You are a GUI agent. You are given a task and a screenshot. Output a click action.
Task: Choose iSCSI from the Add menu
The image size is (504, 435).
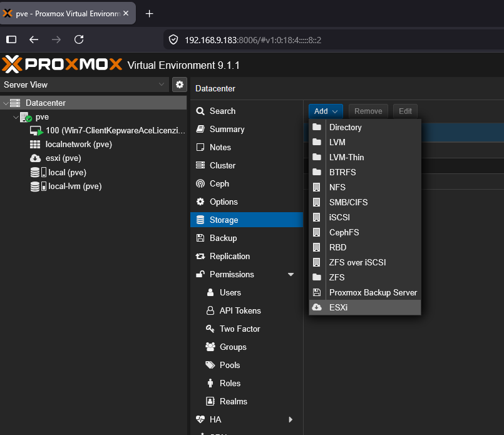tap(365, 217)
